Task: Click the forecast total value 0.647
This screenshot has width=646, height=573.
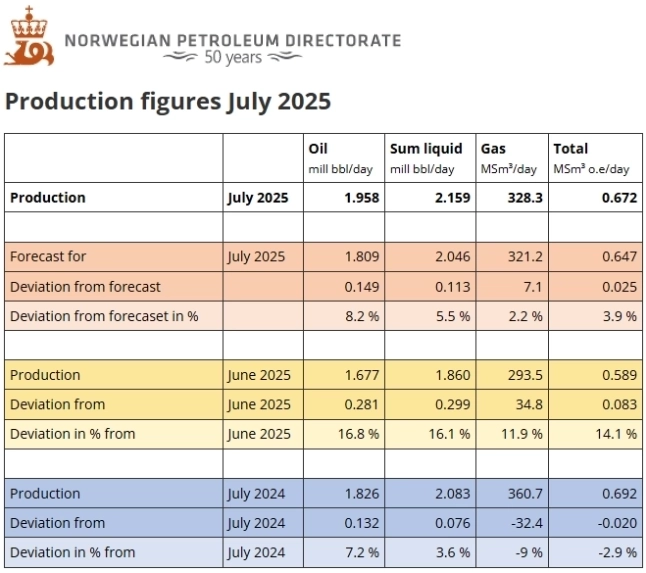Action: pos(619,257)
